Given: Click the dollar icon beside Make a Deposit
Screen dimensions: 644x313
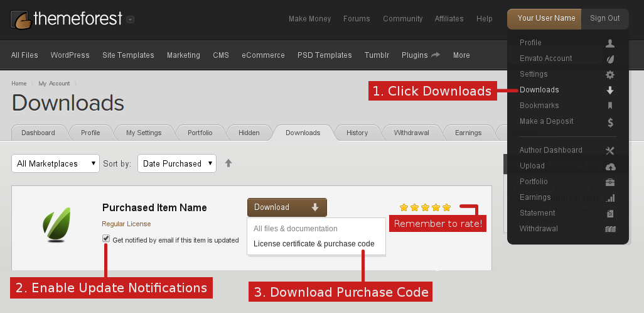Looking at the screenshot, I should [609, 123].
